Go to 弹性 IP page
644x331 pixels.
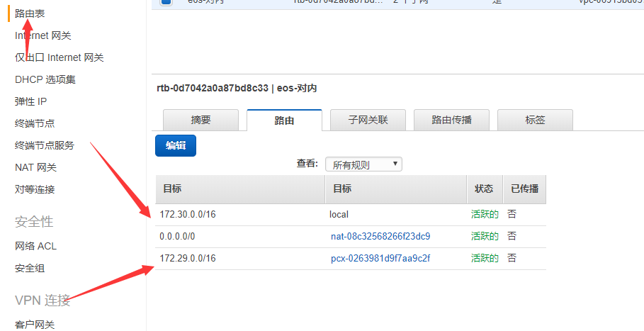pos(31,101)
